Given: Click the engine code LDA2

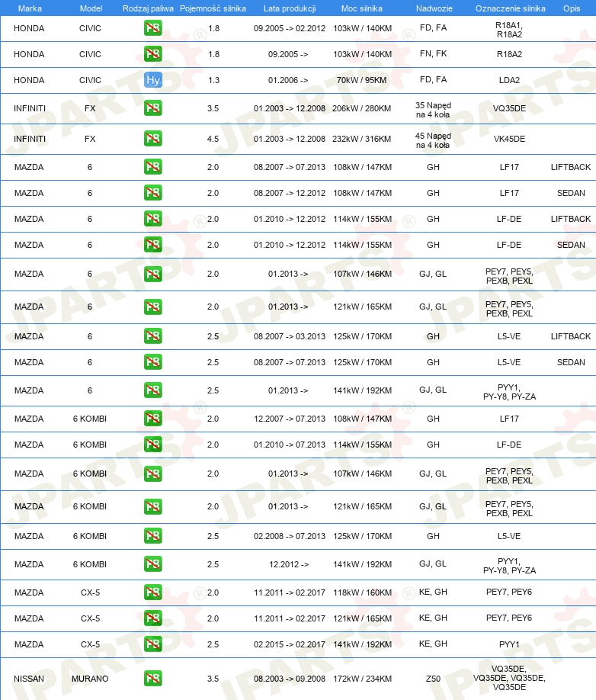Looking at the screenshot, I should click(x=509, y=80).
